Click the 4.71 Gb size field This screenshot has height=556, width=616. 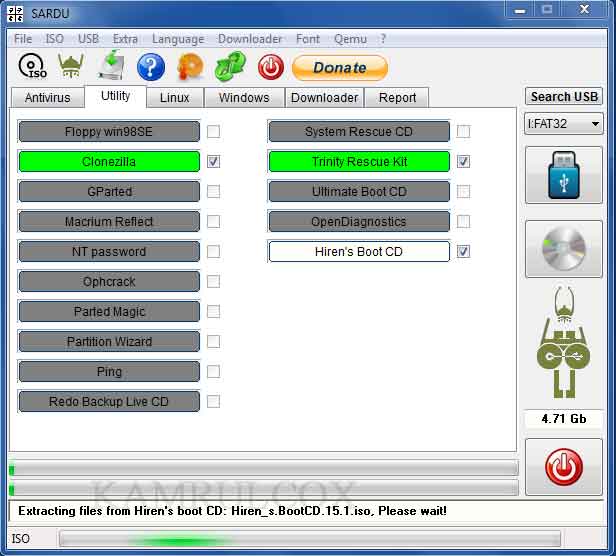click(x=564, y=418)
